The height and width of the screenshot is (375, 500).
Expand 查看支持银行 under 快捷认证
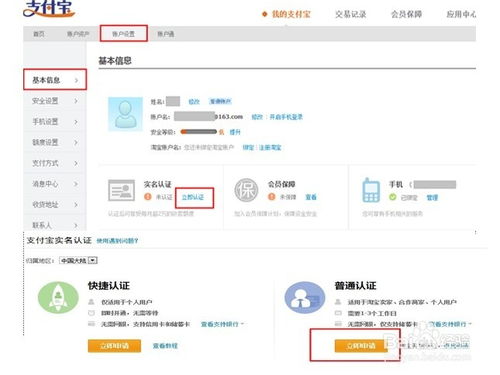(x=222, y=324)
